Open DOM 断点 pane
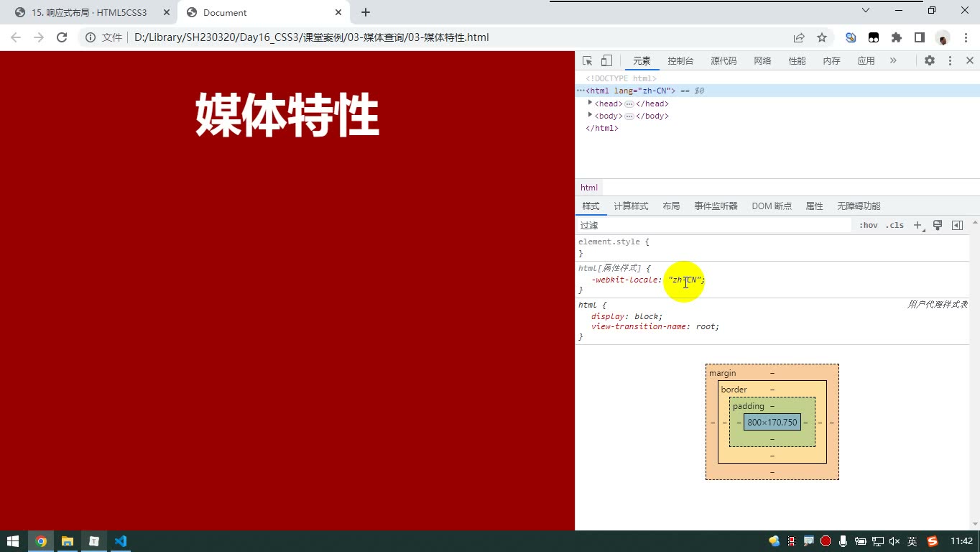Image resolution: width=980 pixels, height=552 pixels. (772, 206)
